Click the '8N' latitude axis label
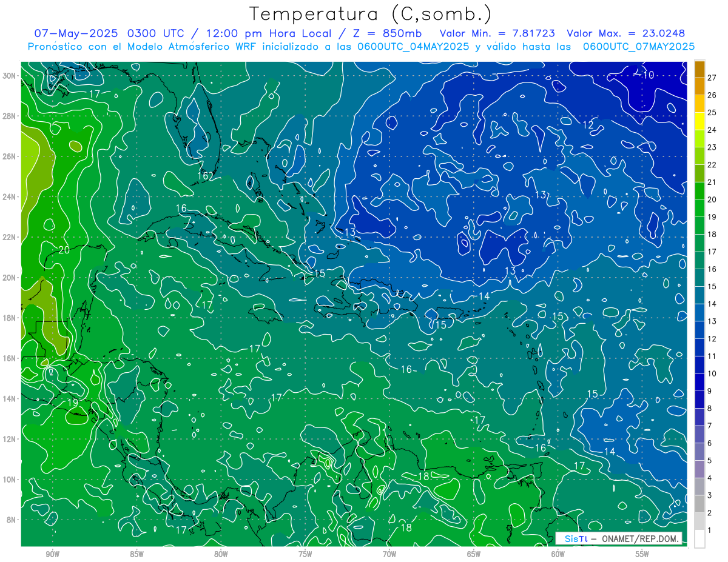 point(11,520)
